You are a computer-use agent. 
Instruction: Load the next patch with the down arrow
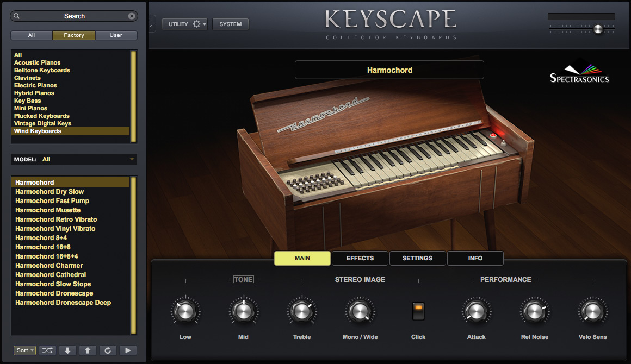(x=67, y=350)
